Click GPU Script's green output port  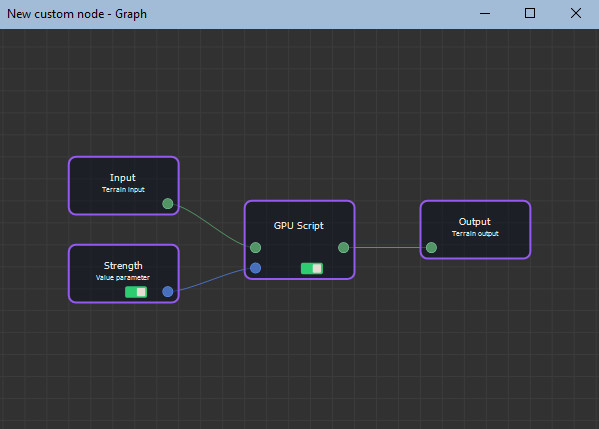pos(343,248)
